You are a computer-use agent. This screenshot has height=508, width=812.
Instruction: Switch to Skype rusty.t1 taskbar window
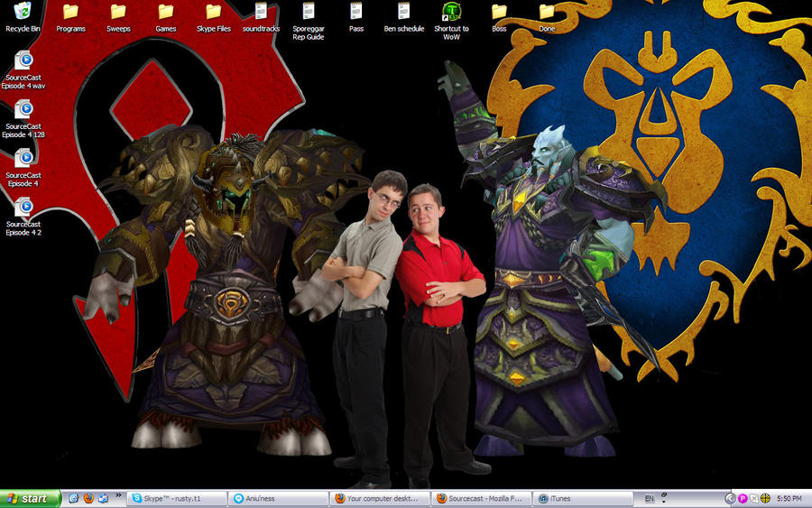pyautogui.click(x=177, y=498)
